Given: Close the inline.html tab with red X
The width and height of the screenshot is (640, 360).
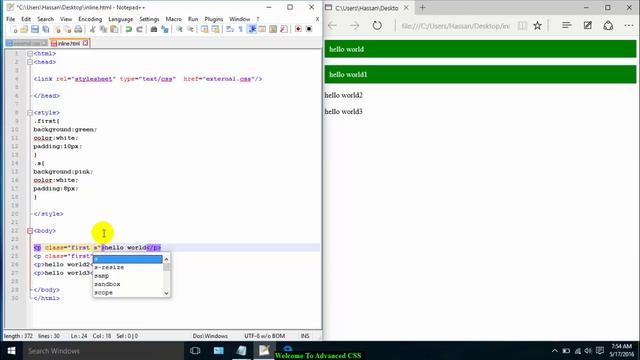Looking at the screenshot, I should (85, 43).
